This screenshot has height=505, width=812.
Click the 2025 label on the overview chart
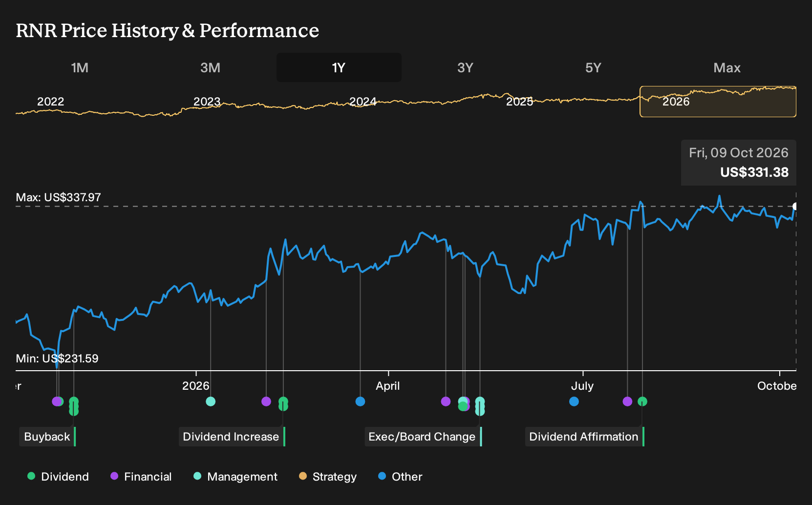(x=520, y=102)
